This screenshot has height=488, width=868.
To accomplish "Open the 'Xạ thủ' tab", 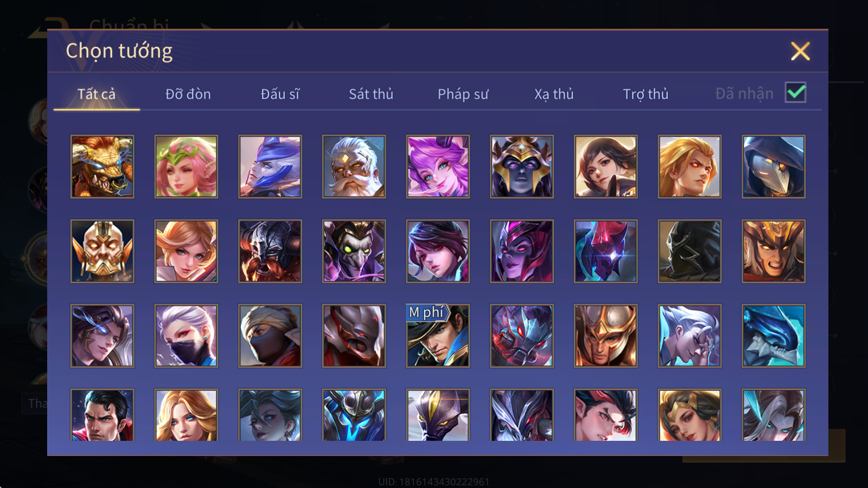I will point(554,94).
